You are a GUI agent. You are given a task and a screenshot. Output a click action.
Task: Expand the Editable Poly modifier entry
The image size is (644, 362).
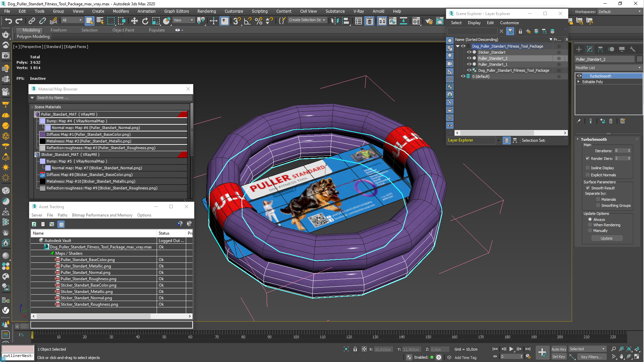579,82
